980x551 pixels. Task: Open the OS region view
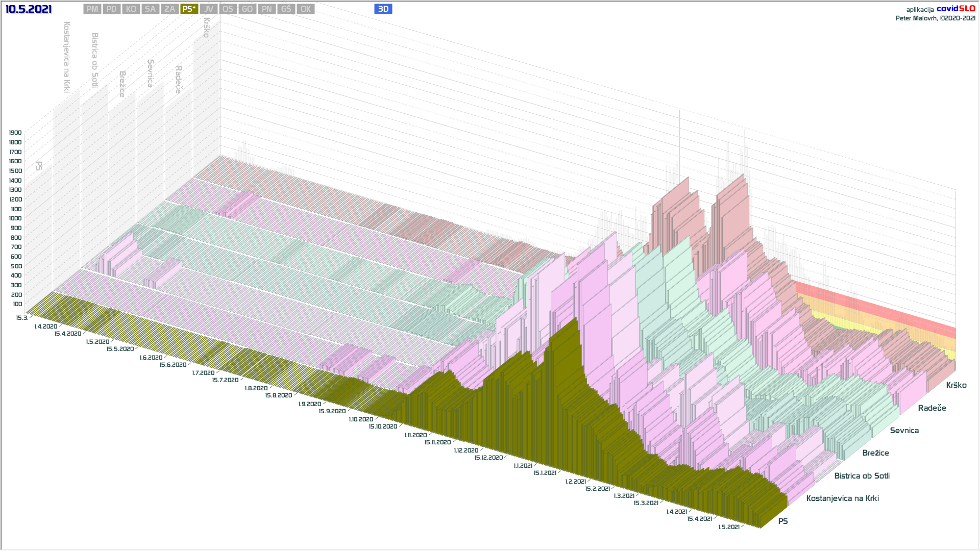pos(228,9)
